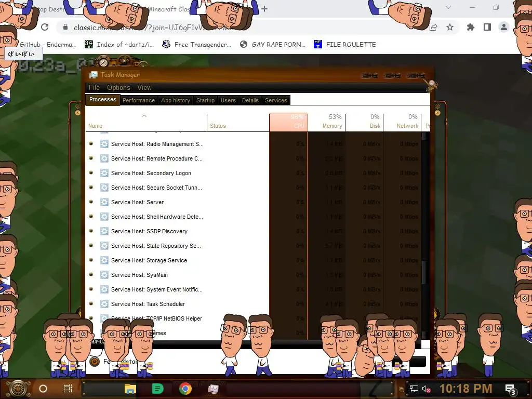This screenshot has height=399, width=532.
Task: Expand Service Host: Server row
Action: coord(91,202)
